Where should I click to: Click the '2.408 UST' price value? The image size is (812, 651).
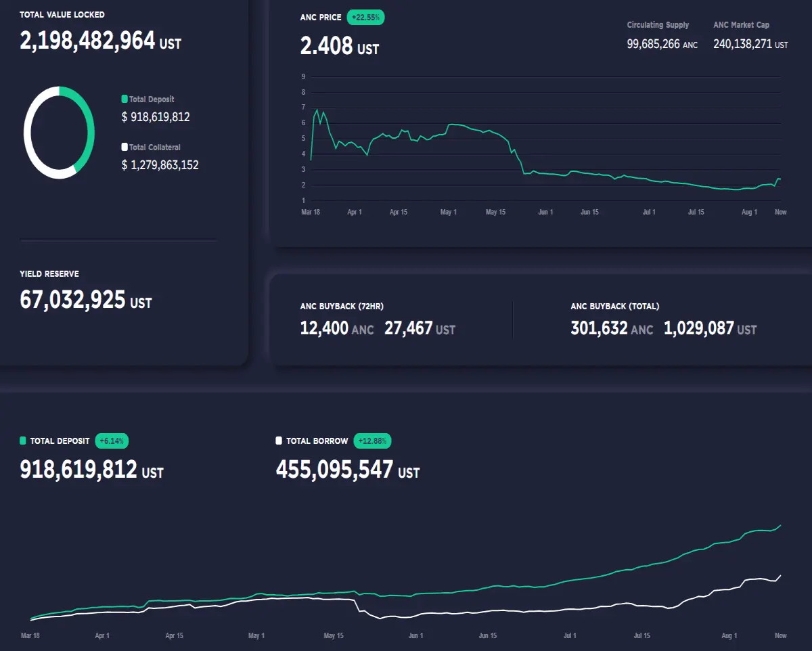pyautogui.click(x=340, y=46)
